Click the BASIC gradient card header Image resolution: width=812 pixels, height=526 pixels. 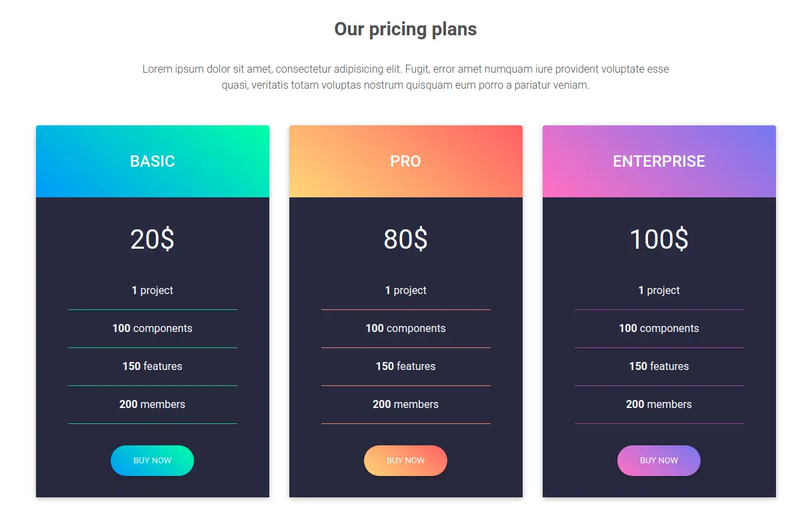(153, 161)
